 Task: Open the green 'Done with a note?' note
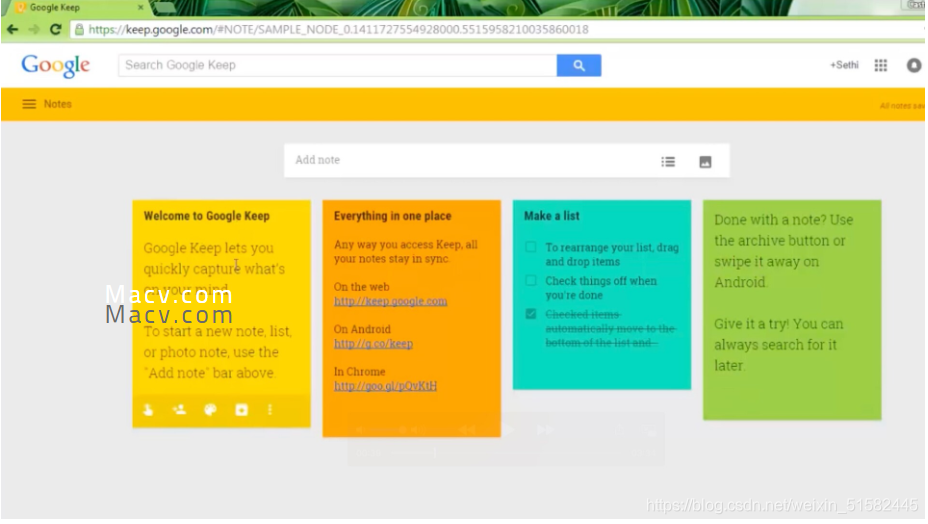pyautogui.click(x=792, y=310)
